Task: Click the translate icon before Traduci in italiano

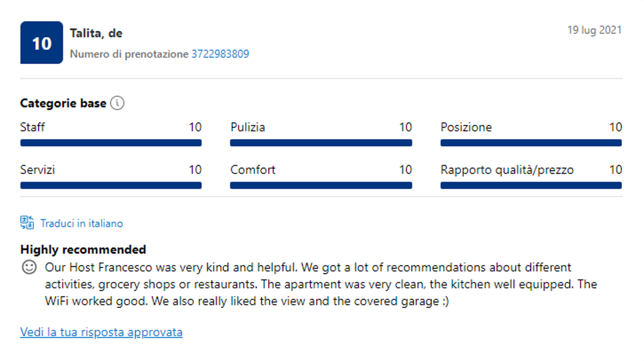Action: pos(27,223)
